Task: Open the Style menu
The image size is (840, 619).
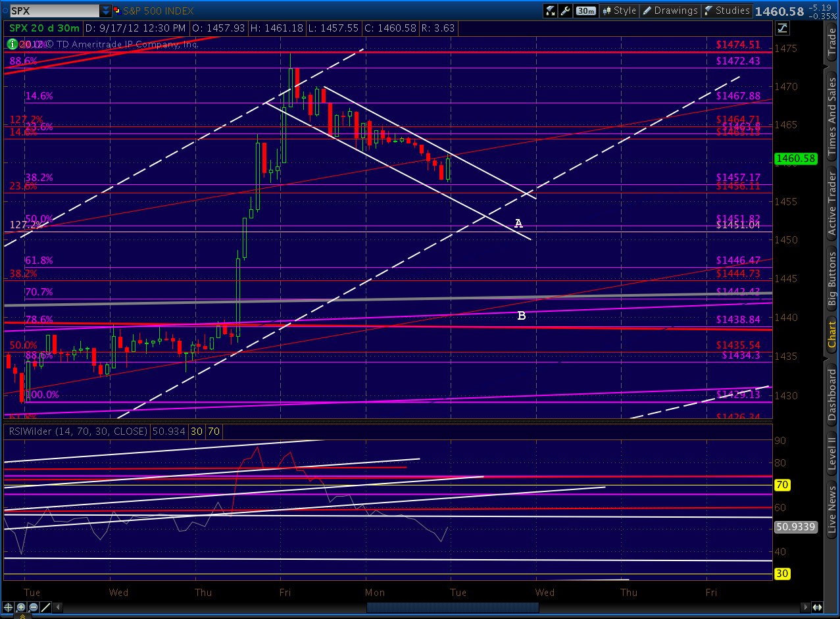Action: tap(619, 11)
